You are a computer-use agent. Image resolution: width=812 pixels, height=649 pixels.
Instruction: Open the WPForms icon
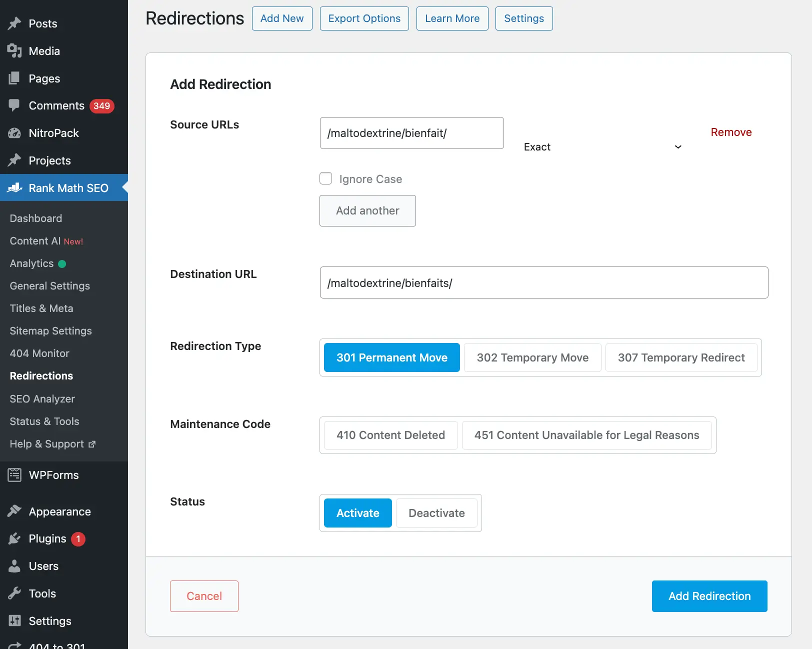click(x=14, y=475)
